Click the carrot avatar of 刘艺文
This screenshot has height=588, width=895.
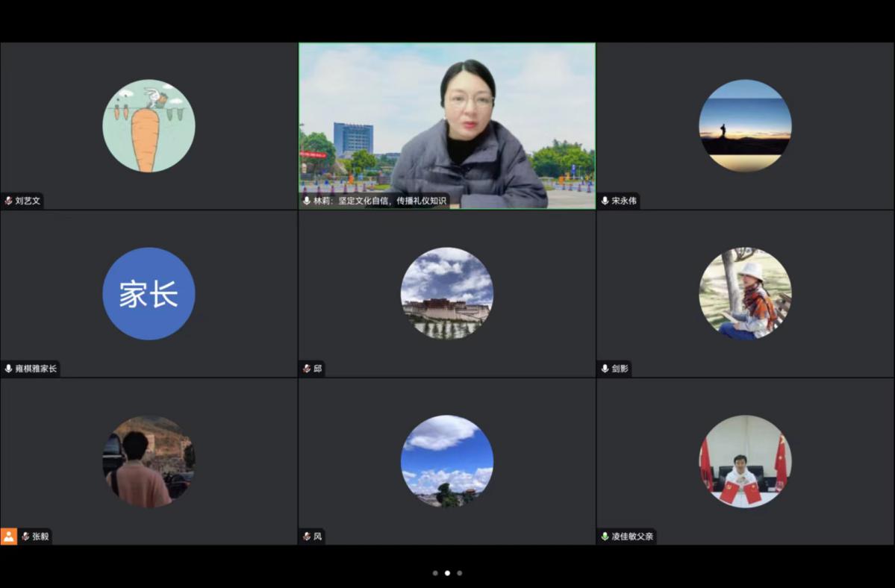[x=149, y=126]
